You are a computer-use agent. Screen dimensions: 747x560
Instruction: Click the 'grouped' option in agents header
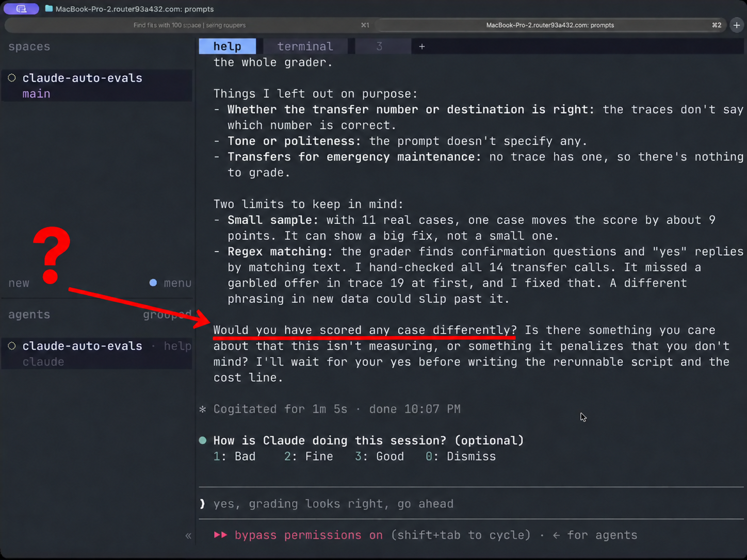point(167,315)
